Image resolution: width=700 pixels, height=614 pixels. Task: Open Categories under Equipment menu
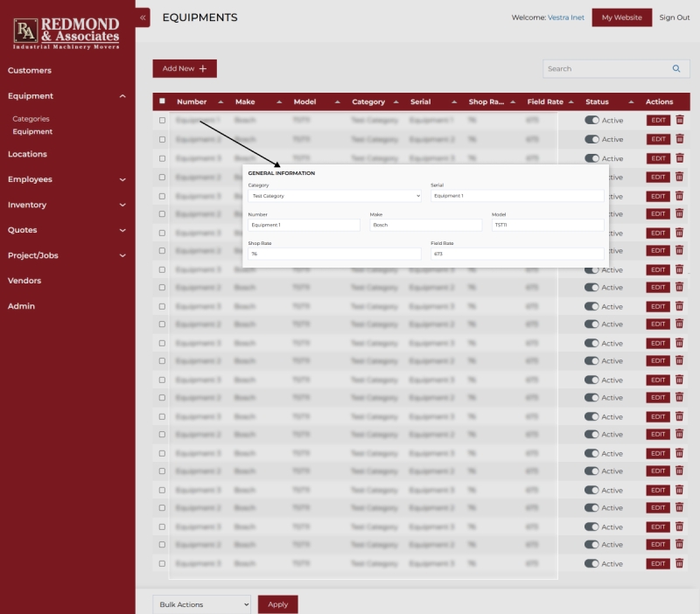click(x=31, y=119)
